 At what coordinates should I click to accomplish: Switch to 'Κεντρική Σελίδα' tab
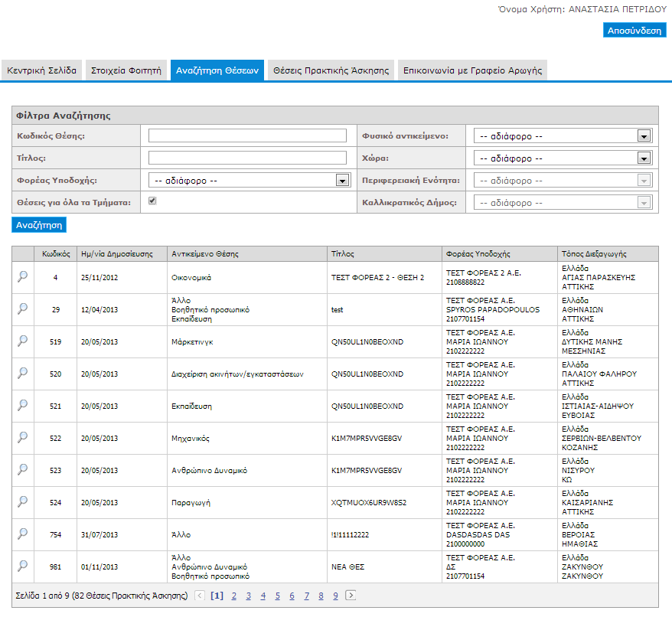(41, 70)
